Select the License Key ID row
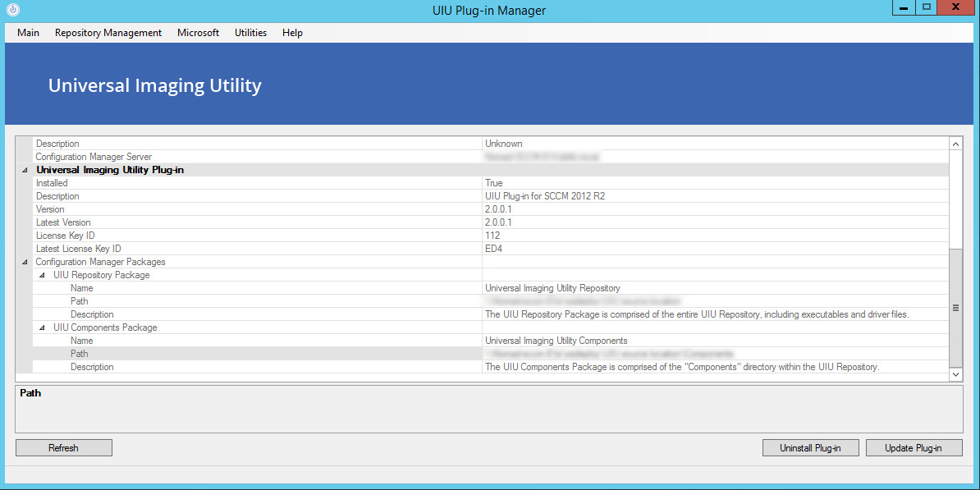Viewport: 980px width, 490px height. [x=246, y=235]
